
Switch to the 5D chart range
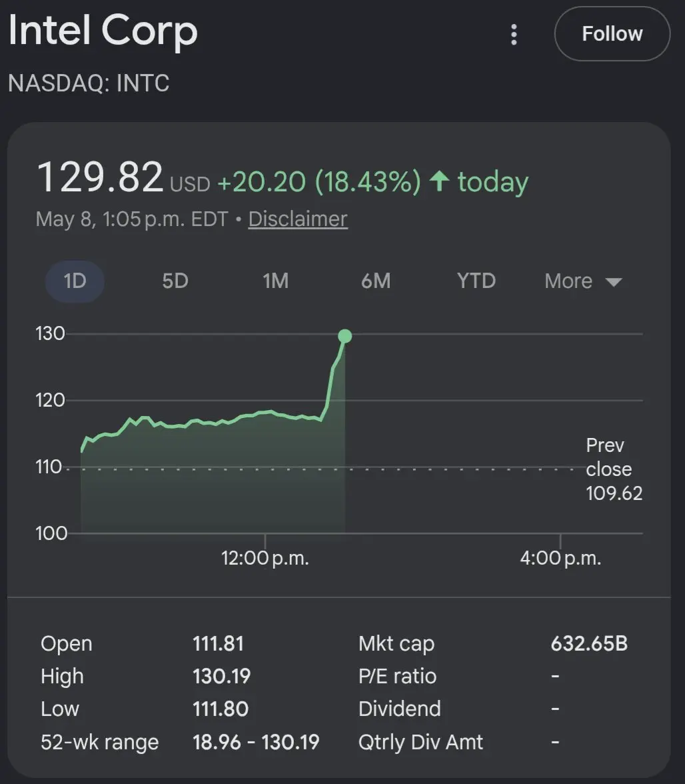point(175,281)
